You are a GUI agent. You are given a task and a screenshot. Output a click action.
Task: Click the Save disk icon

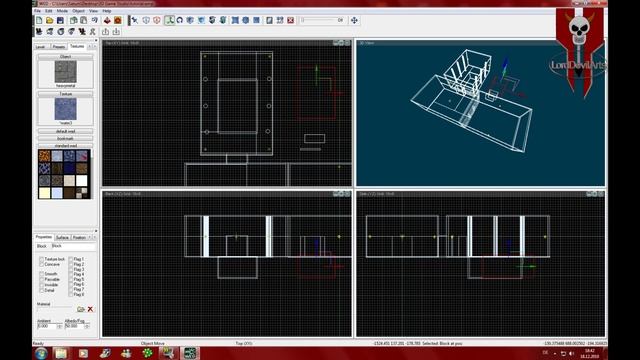pyautogui.click(x=60, y=20)
